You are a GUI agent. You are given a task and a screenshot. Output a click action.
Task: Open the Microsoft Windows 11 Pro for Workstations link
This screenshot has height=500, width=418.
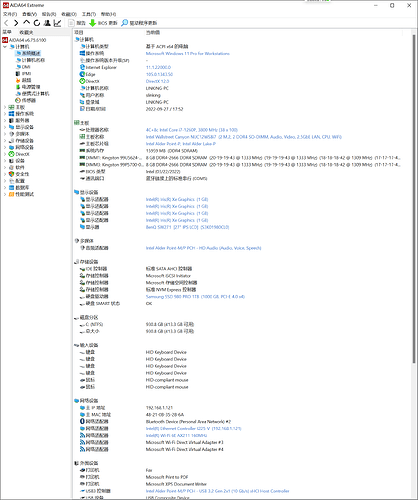tap(188, 53)
